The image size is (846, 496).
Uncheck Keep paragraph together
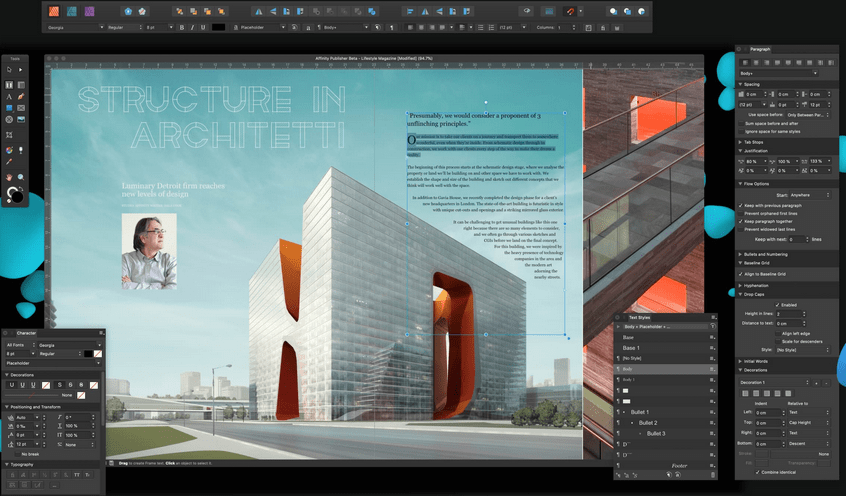pos(741,221)
